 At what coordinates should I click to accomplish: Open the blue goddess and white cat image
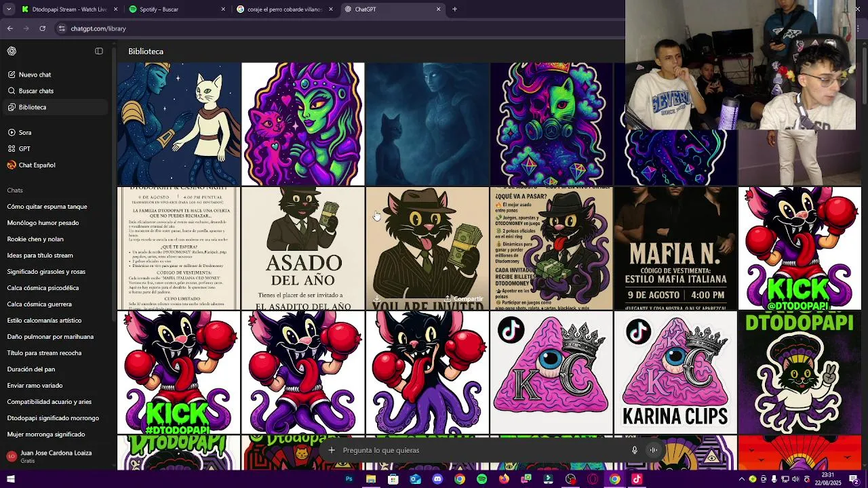click(179, 124)
